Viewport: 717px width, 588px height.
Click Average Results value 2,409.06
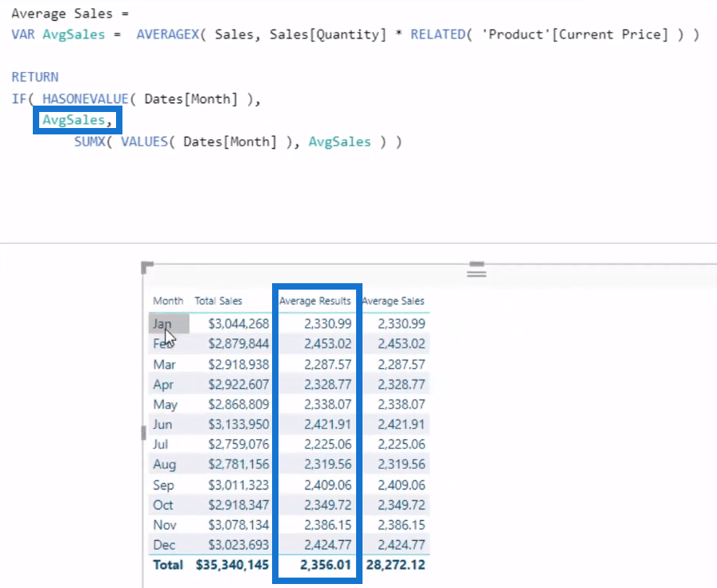pos(328,485)
